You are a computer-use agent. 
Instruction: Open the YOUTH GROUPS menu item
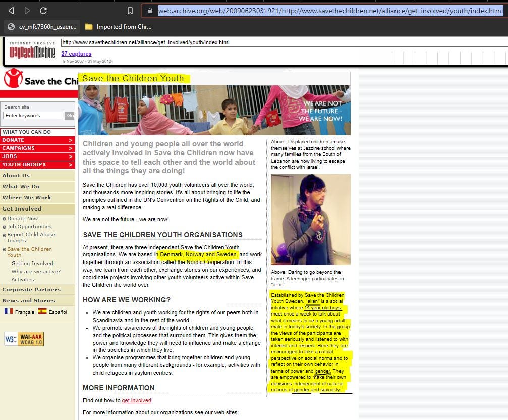click(37, 165)
